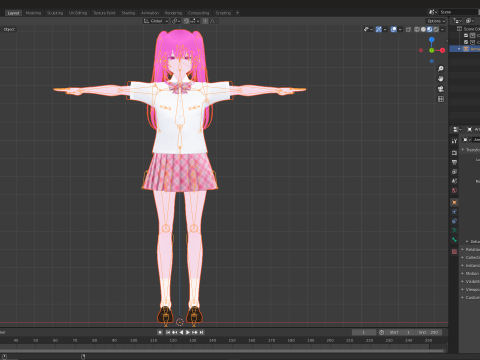This screenshot has width=480, height=360.
Task: Open the Compositing workspace tab
Action: click(x=198, y=13)
